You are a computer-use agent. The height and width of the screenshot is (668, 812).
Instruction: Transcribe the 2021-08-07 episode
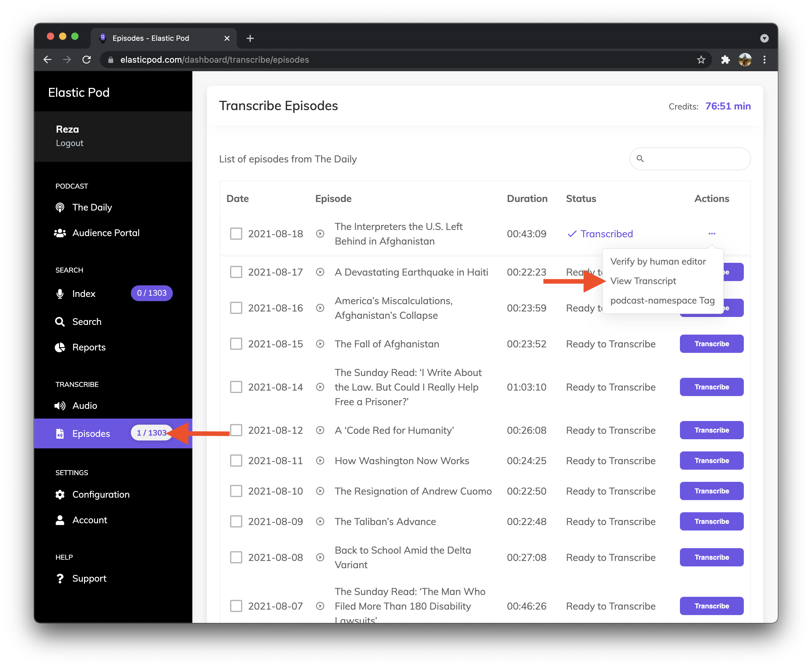(x=712, y=606)
